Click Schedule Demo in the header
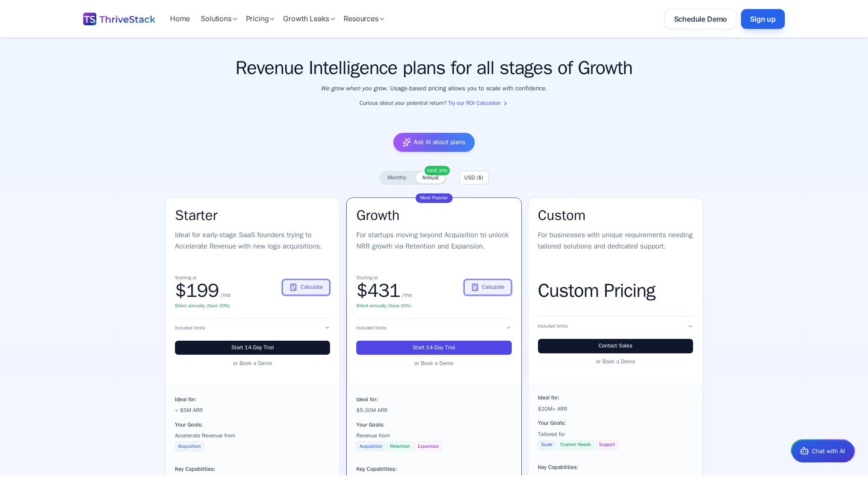The height and width of the screenshot is (488, 868). coord(700,19)
